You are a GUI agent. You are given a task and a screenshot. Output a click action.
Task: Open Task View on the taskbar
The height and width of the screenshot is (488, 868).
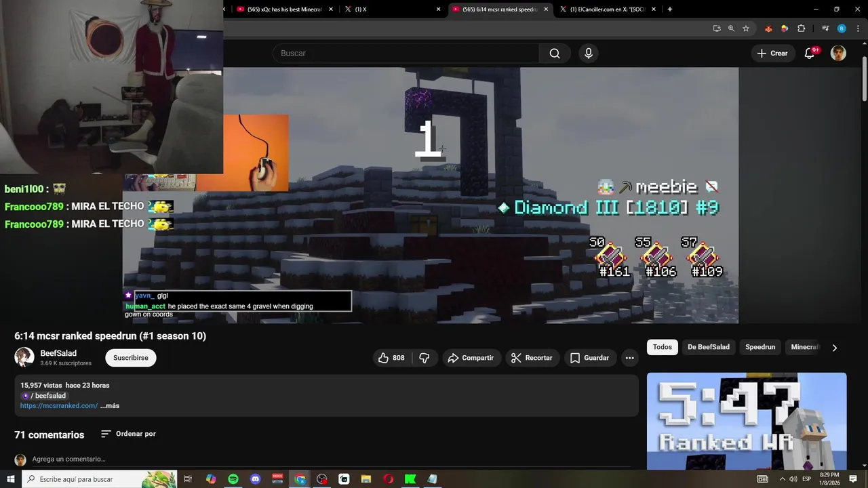tap(189, 479)
